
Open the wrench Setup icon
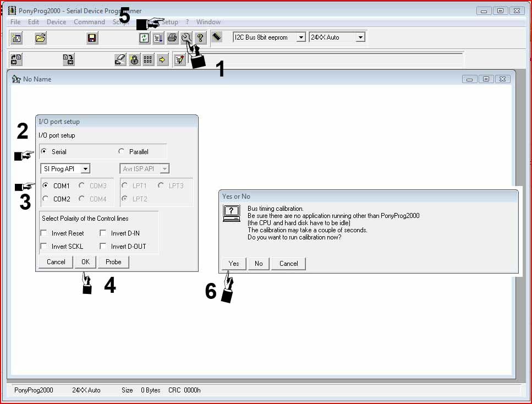coord(186,37)
